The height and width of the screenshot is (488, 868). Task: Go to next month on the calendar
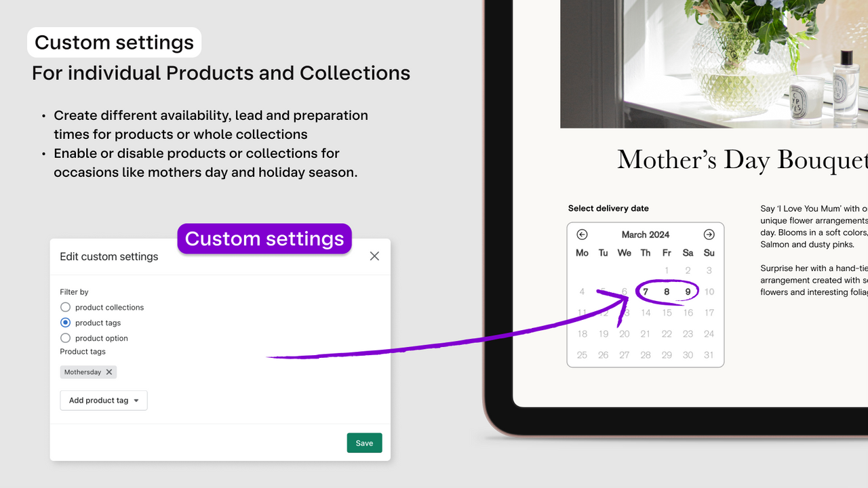pos(709,234)
